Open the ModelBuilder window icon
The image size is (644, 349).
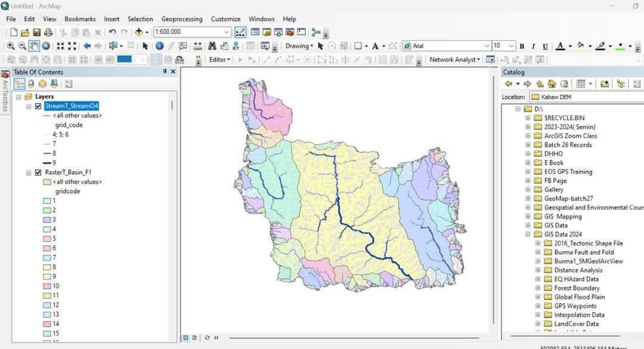point(316,32)
